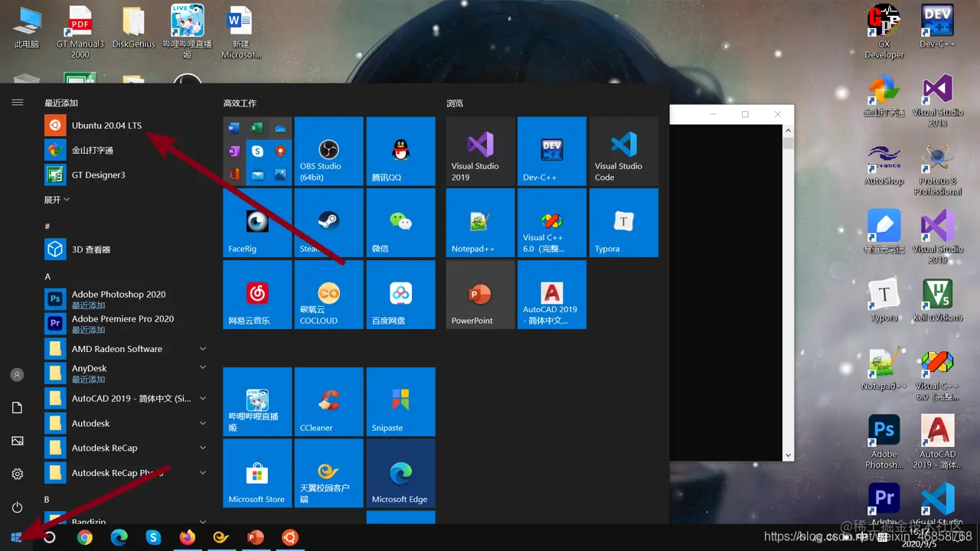
Task: Open the 网易云音乐 tile
Action: 257,295
